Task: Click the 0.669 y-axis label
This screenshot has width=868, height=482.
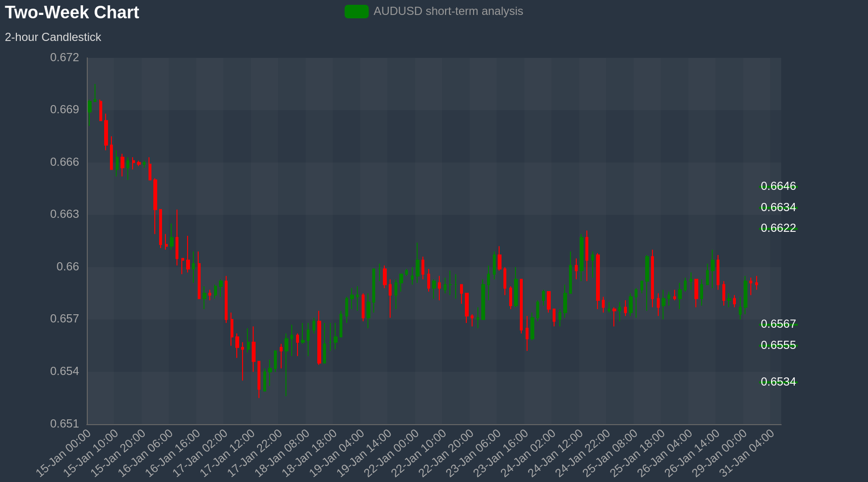Action: 65,110
